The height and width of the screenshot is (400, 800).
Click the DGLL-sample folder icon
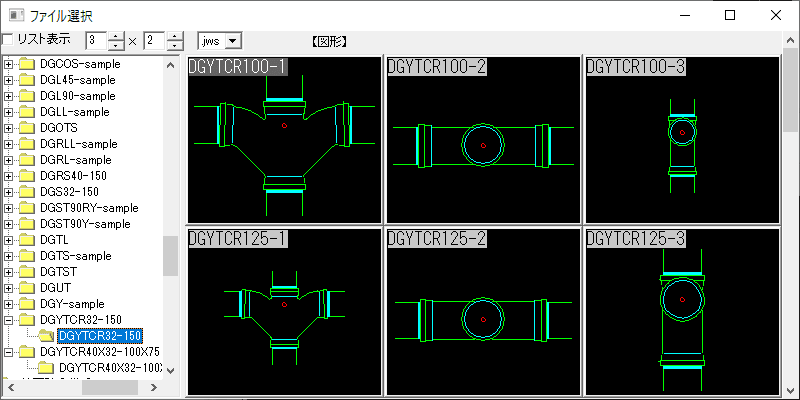(x=27, y=112)
